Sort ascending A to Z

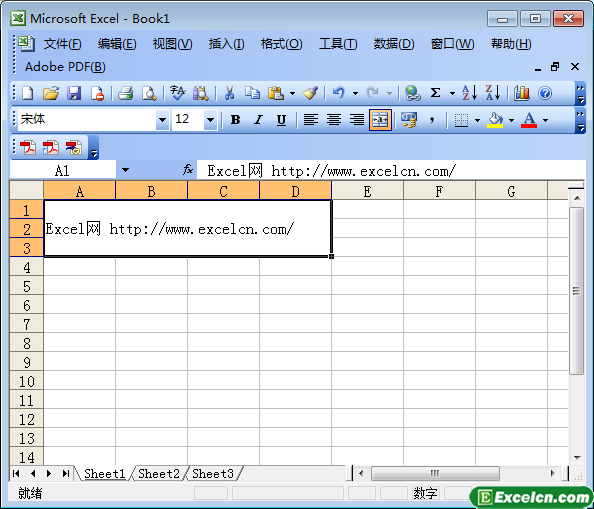pos(470,93)
